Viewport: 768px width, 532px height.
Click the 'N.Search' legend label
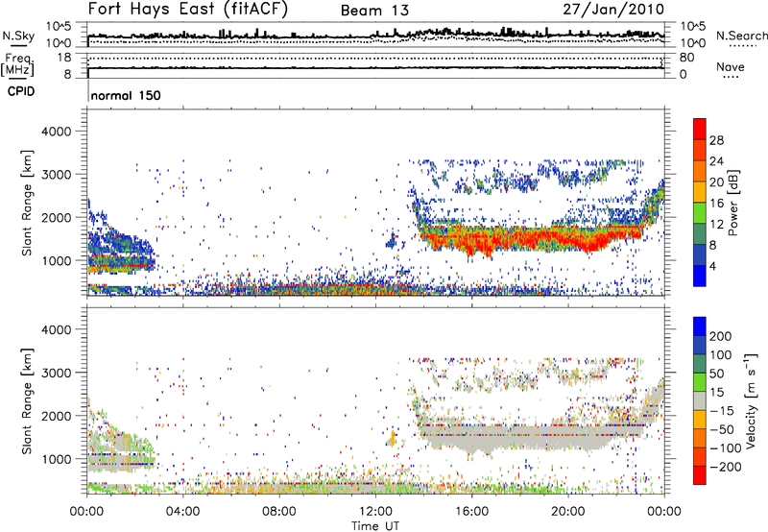pyautogui.click(x=741, y=36)
